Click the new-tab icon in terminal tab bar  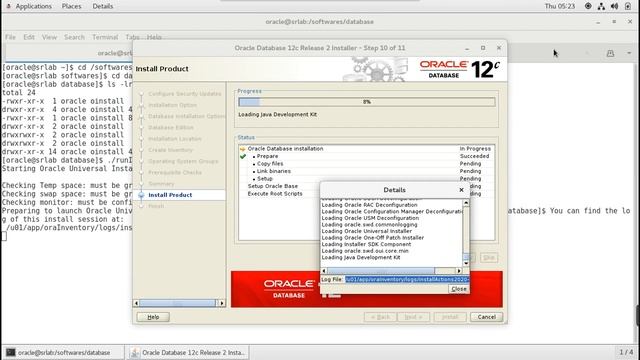point(610,53)
